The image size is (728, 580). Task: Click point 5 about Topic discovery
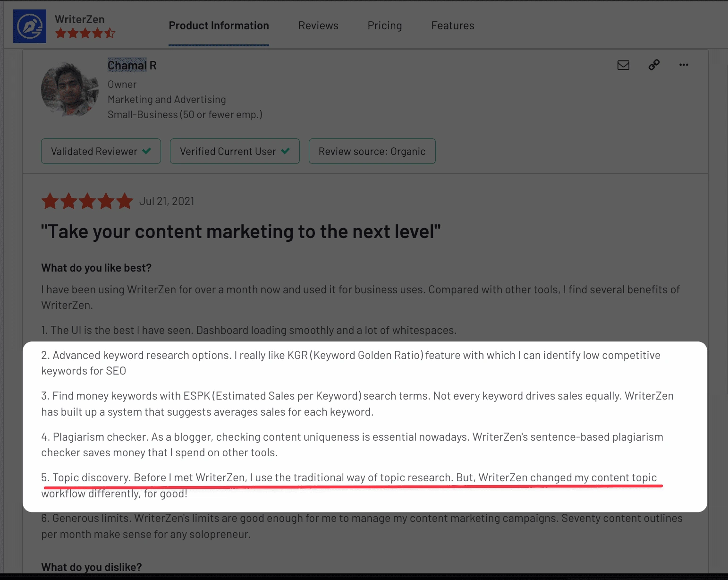349,486
